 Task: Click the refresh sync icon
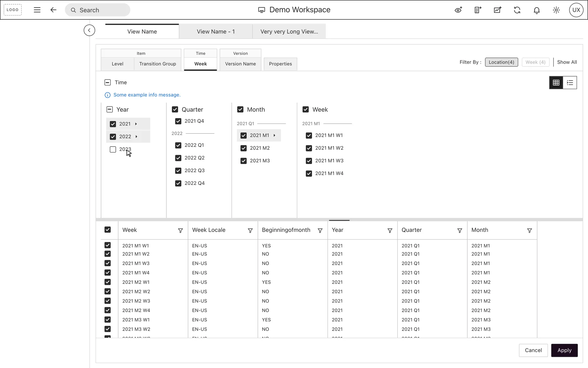[517, 10]
